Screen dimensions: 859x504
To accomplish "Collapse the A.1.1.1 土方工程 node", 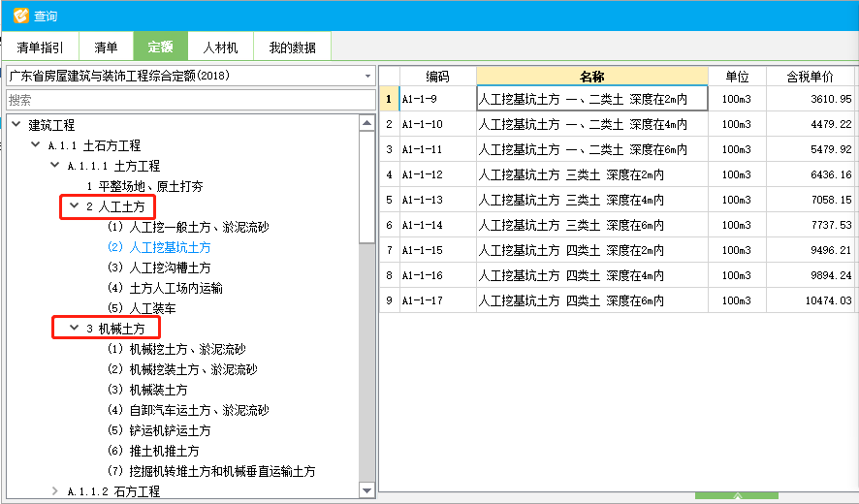I will coord(55,165).
